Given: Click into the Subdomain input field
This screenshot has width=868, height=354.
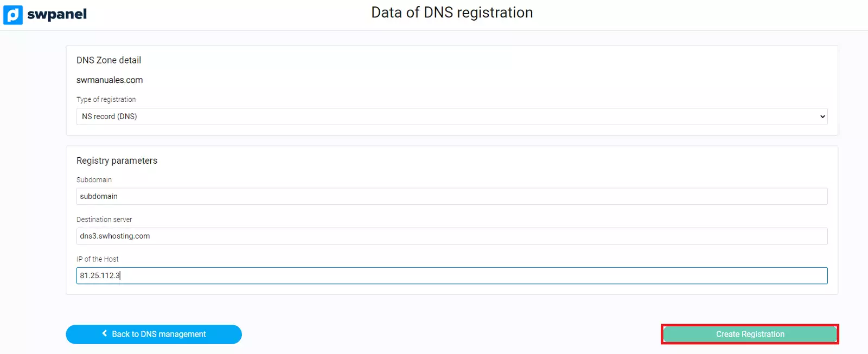Looking at the screenshot, I should click(x=451, y=196).
